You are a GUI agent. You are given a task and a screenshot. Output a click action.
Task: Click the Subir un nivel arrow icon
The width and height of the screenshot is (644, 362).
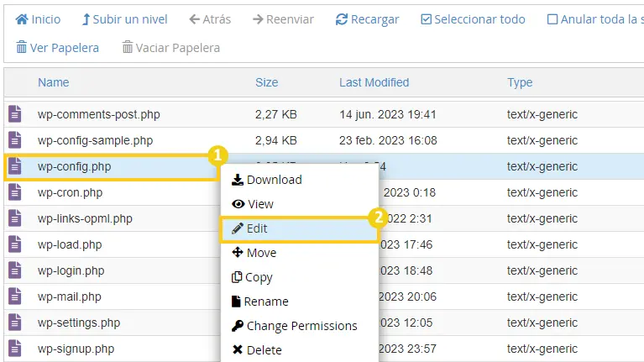point(86,19)
